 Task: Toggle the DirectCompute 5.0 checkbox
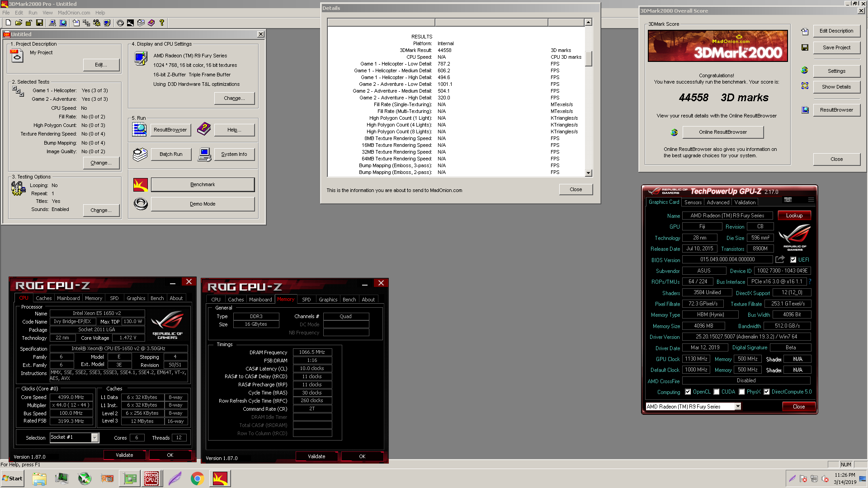coord(766,392)
